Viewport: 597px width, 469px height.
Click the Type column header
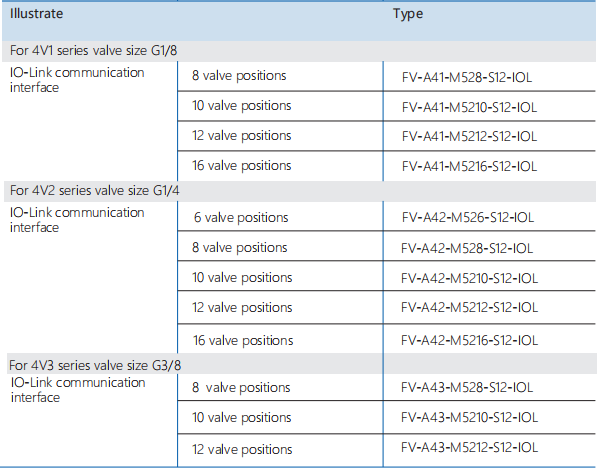408,14
